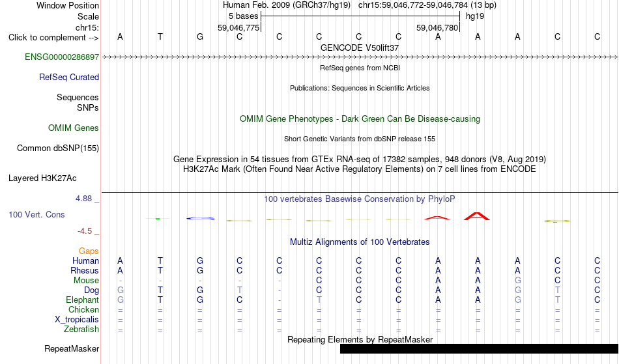619x364 pixels.
Task: Click the Common dbSNP(155) track label
Action: pyautogui.click(x=58, y=148)
